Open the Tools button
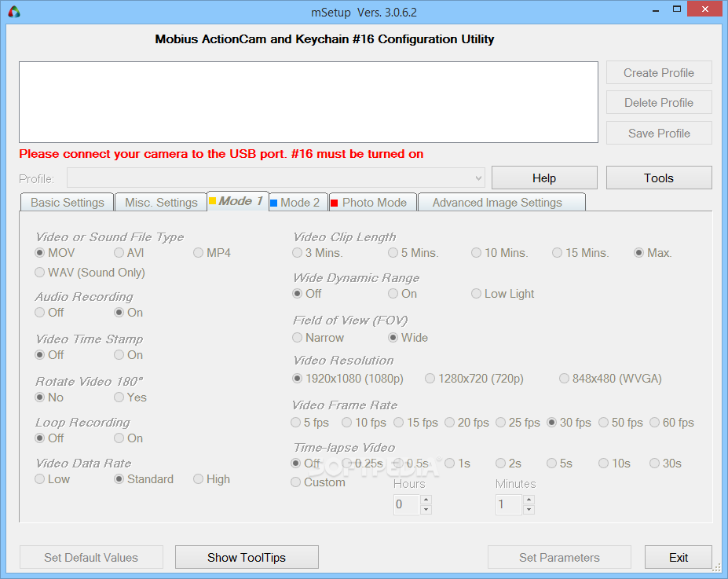The height and width of the screenshot is (579, 728). tap(659, 178)
